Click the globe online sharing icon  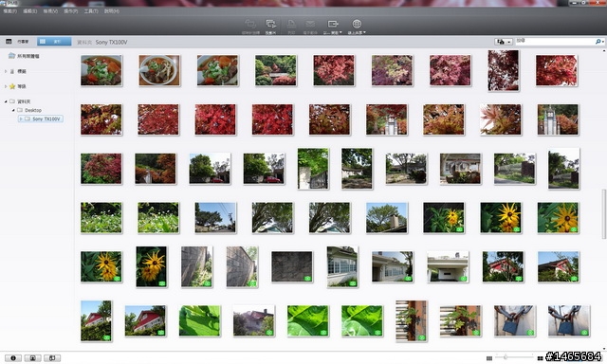(x=357, y=24)
